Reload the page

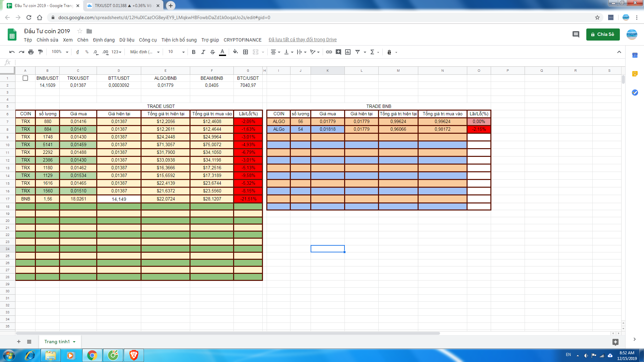pos(29,17)
